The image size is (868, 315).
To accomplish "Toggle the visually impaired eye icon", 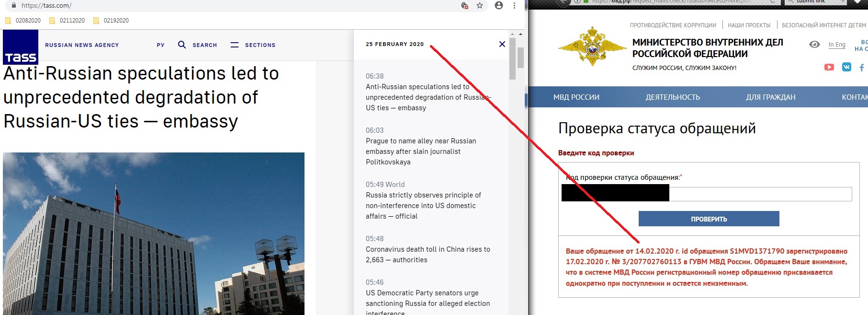I will pyautogui.click(x=814, y=45).
